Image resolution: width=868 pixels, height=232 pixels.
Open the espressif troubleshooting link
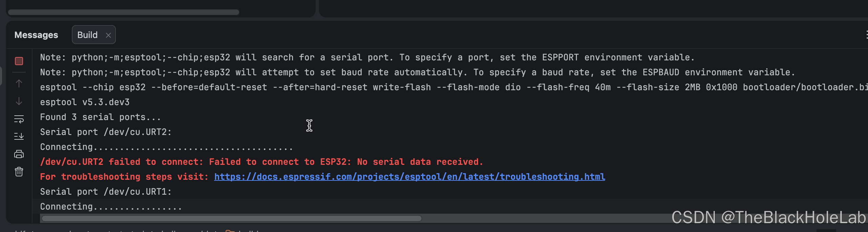click(x=410, y=177)
